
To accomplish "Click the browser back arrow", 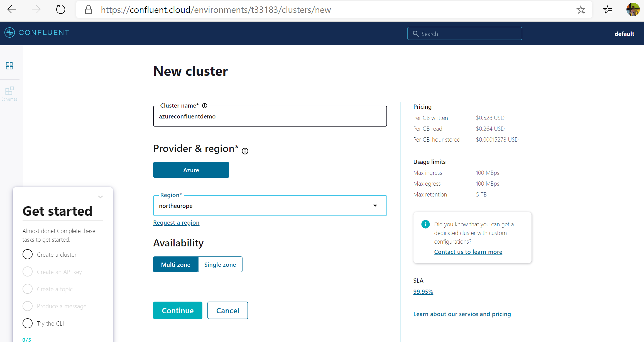I will 12,10.
